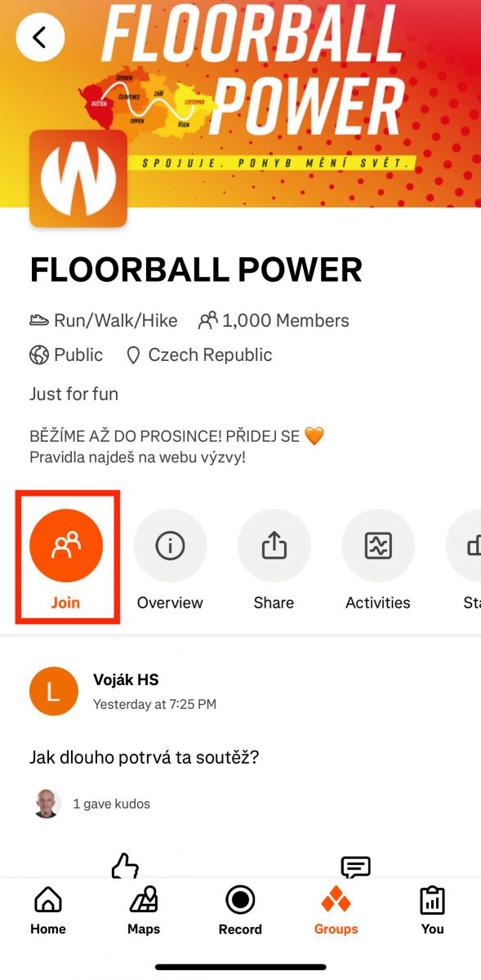Open the post "Jak dlouho potrvá ta soutěž?"

coord(144,757)
